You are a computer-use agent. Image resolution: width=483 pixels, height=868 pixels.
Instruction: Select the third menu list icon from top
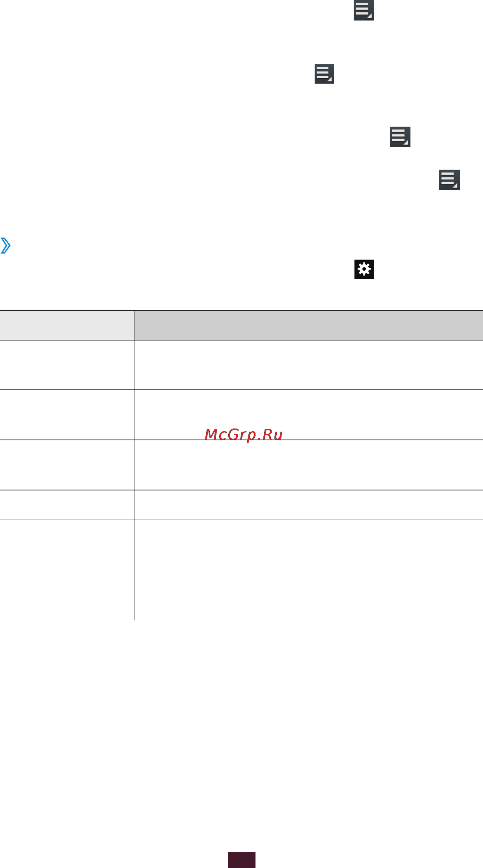point(400,137)
